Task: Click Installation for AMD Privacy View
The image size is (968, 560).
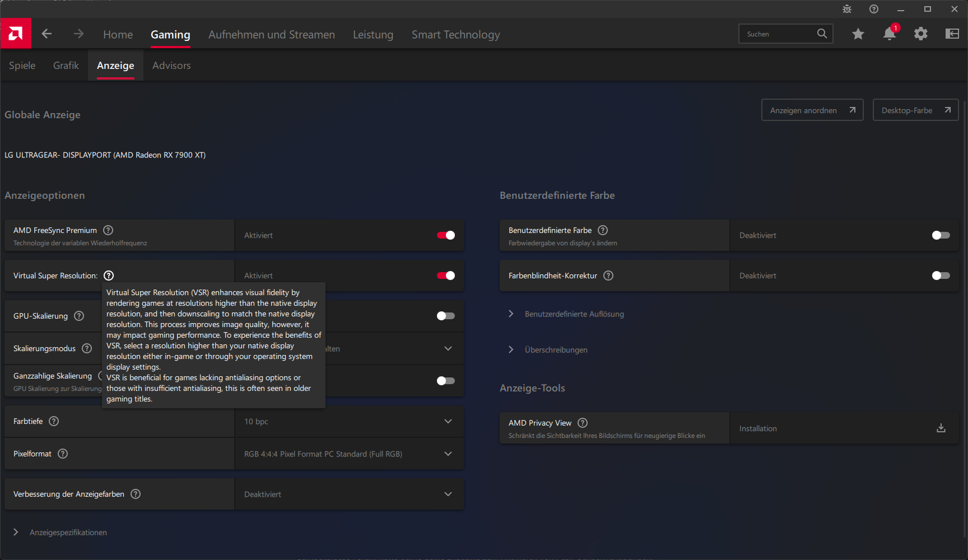Action: 758,428
